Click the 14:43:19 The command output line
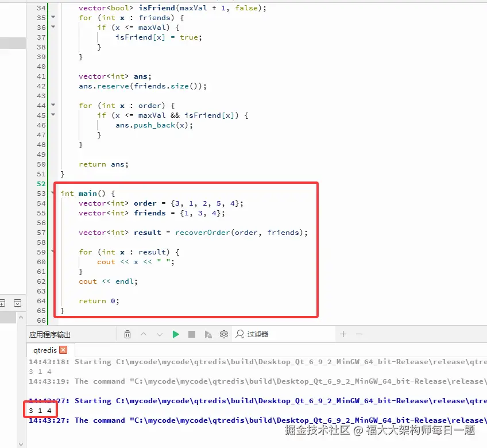The image size is (487, 448). click(258, 381)
